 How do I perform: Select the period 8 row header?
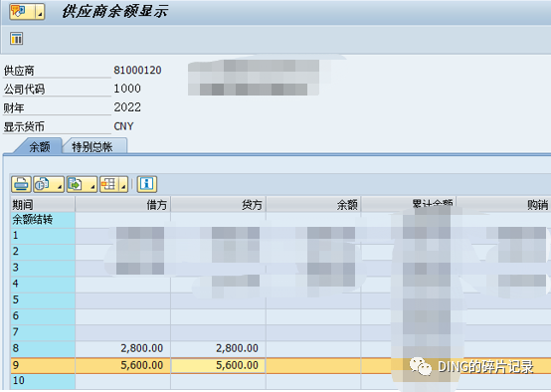43,349
